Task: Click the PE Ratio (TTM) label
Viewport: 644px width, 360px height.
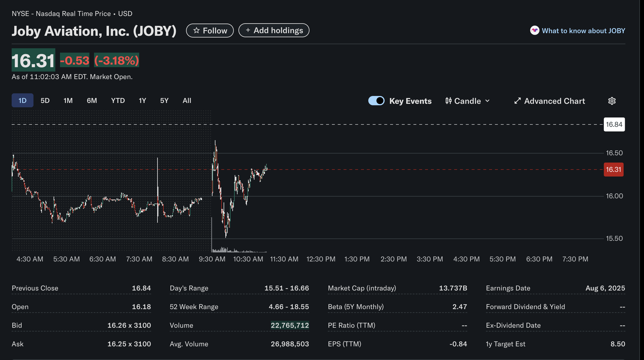Action: pos(351,325)
